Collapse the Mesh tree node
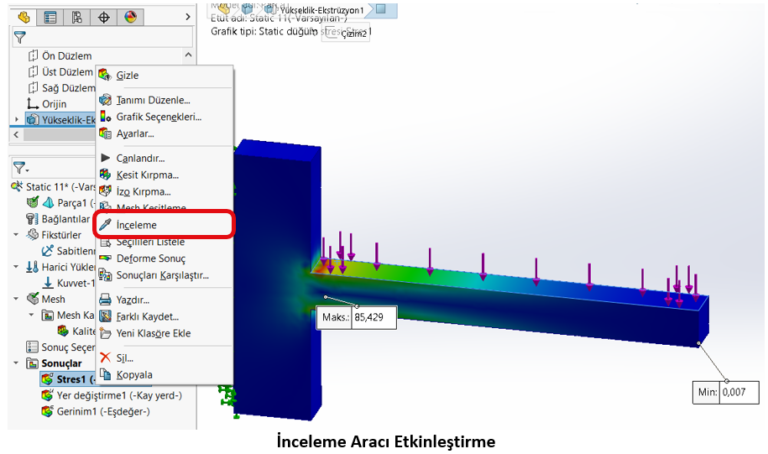768x454 pixels. [16, 299]
